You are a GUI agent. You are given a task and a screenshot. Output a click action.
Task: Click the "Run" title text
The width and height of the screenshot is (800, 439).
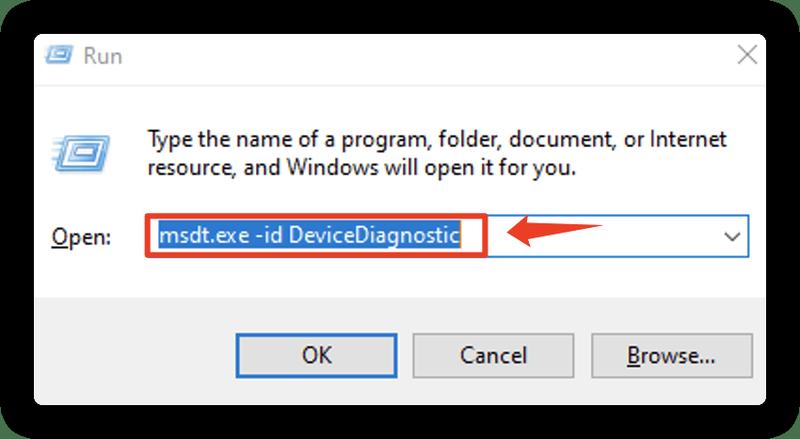103,56
